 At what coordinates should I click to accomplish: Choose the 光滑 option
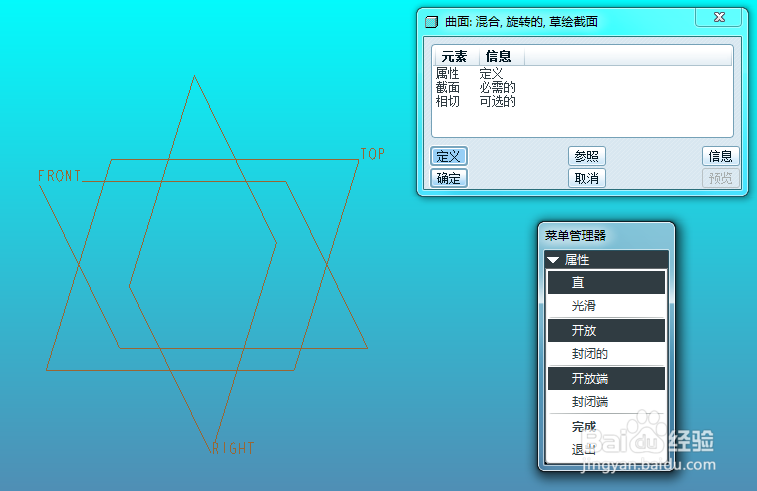tap(606, 306)
